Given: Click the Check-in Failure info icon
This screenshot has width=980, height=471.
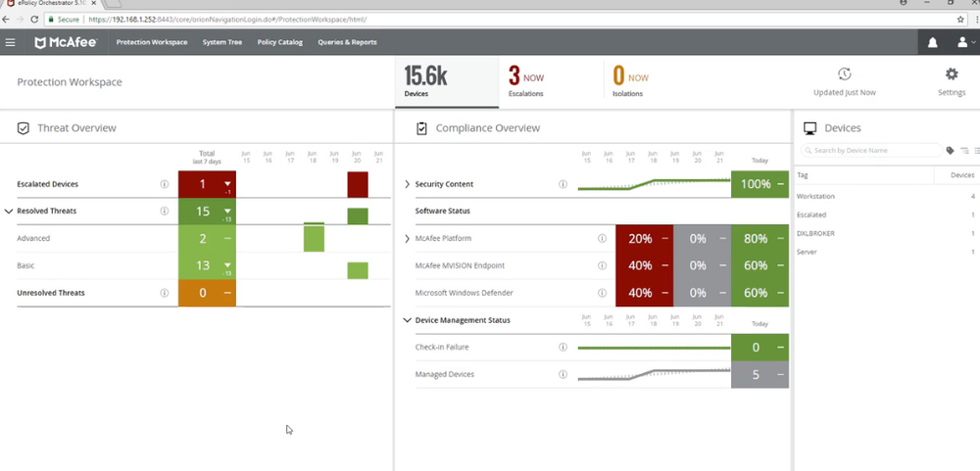Looking at the screenshot, I should 563,348.
